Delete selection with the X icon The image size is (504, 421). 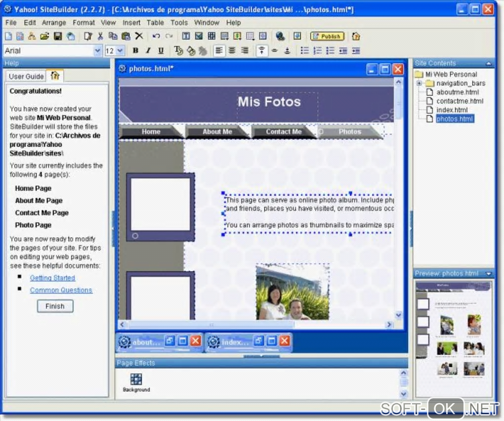[x=139, y=36]
